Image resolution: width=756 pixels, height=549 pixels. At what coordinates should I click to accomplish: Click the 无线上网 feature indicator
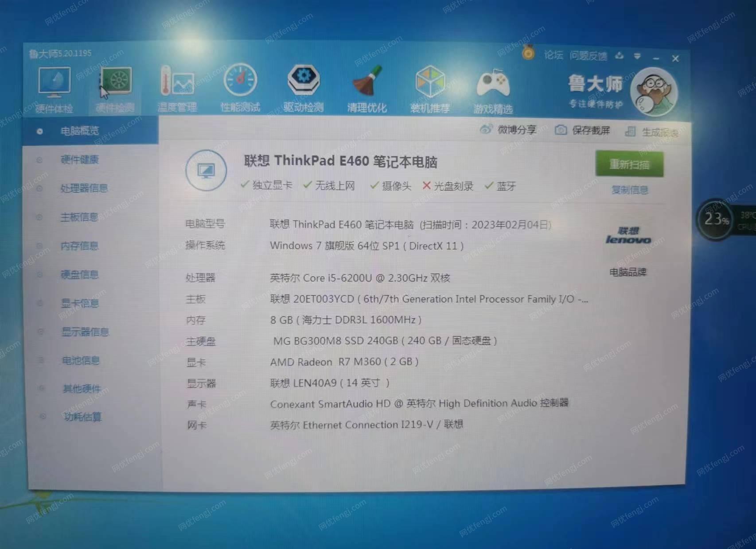(x=329, y=186)
